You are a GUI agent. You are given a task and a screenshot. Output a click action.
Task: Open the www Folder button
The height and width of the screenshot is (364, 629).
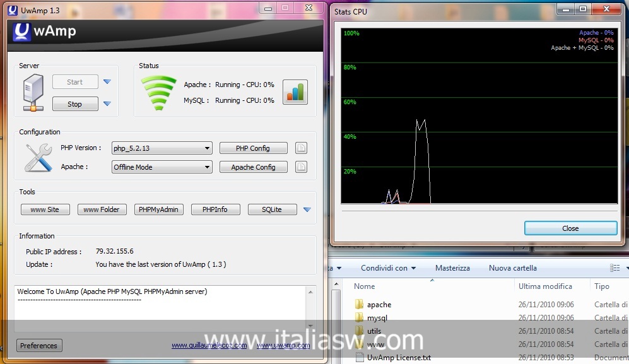[102, 209]
